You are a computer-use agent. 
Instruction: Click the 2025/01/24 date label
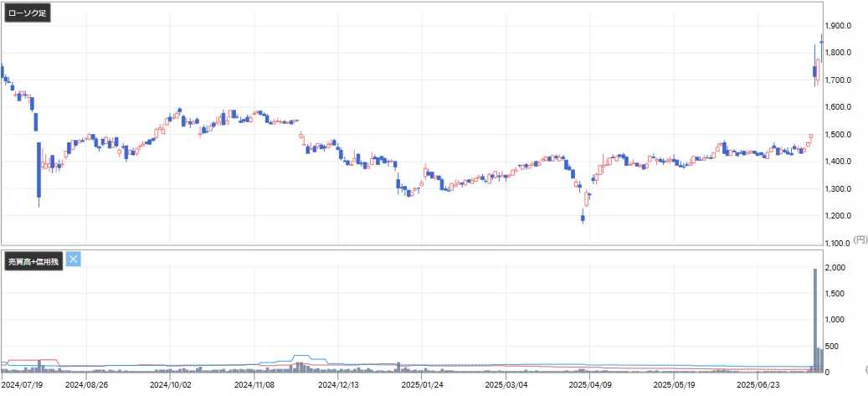pos(421,383)
